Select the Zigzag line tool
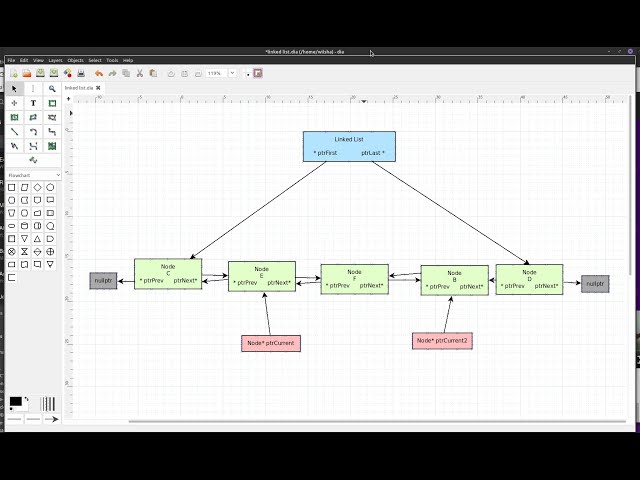640x480 pixels. (52, 132)
